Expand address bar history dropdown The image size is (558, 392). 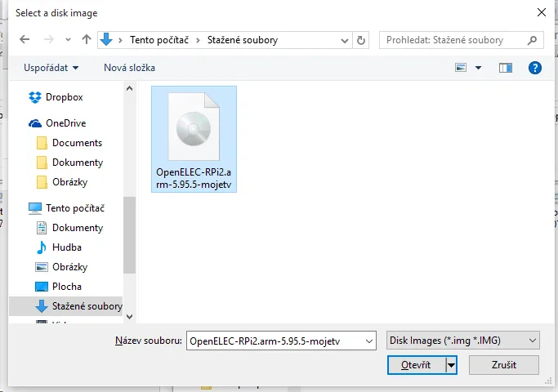(x=344, y=41)
